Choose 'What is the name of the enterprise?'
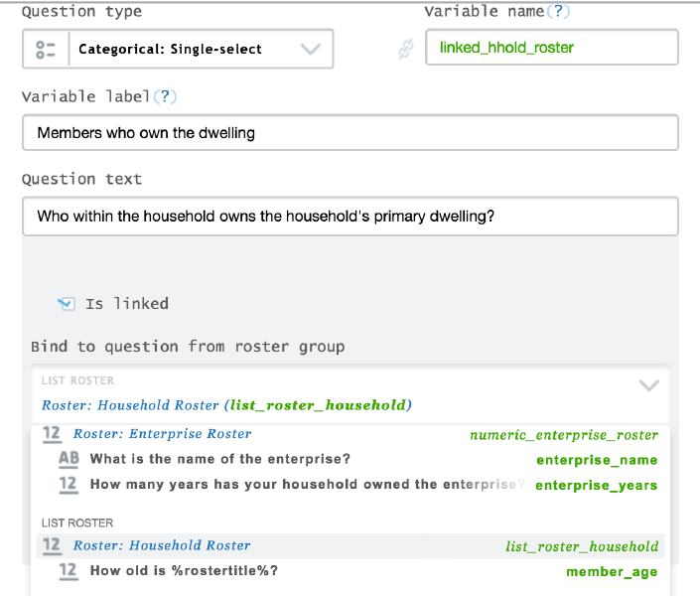The height and width of the screenshot is (596, 700). 219,459
